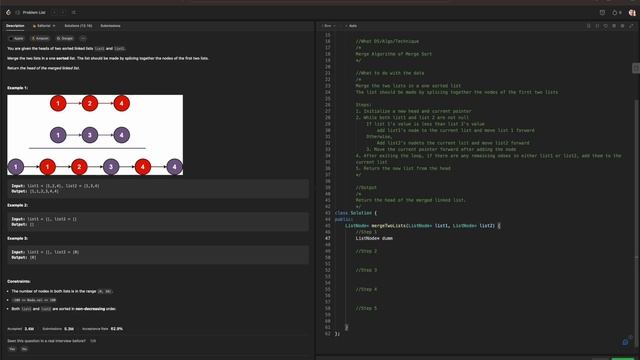Click the '//Step 4' comment line
The height and width of the screenshot is (360, 640).
point(366,289)
